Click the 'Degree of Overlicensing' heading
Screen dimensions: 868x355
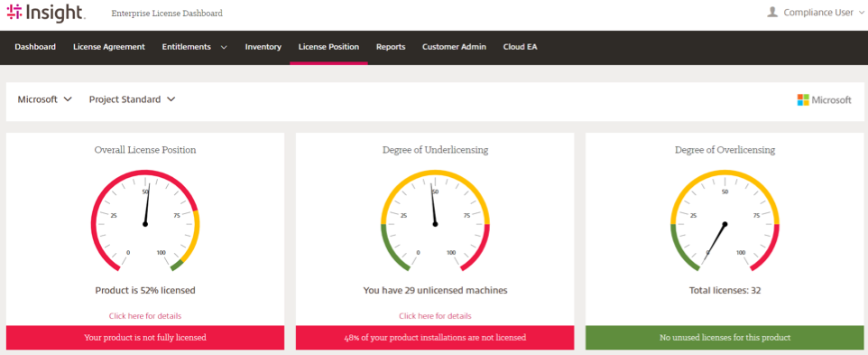[725, 150]
